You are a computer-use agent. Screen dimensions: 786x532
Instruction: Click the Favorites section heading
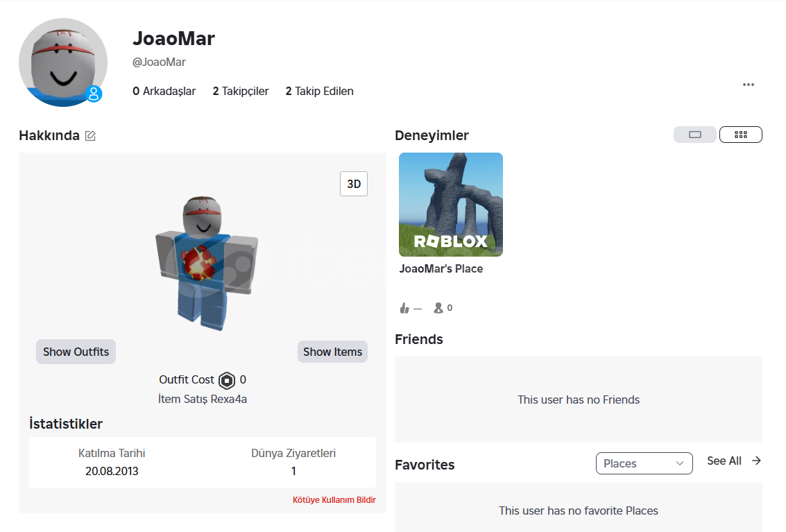[425, 465]
